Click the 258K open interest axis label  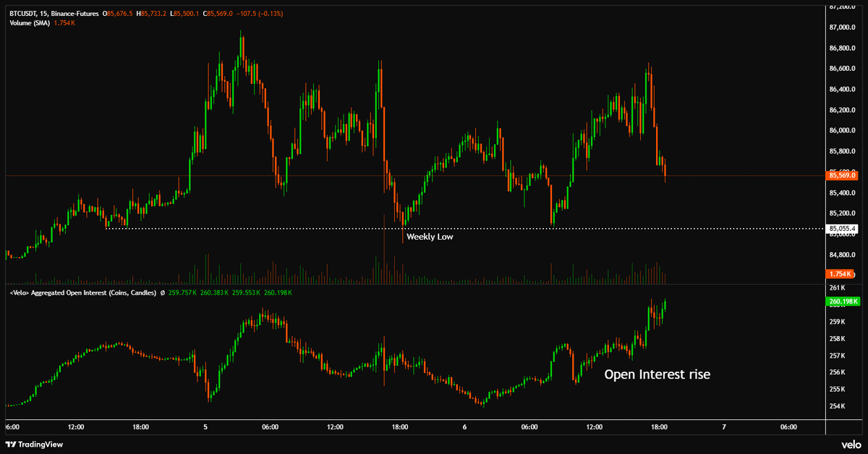pyautogui.click(x=837, y=339)
